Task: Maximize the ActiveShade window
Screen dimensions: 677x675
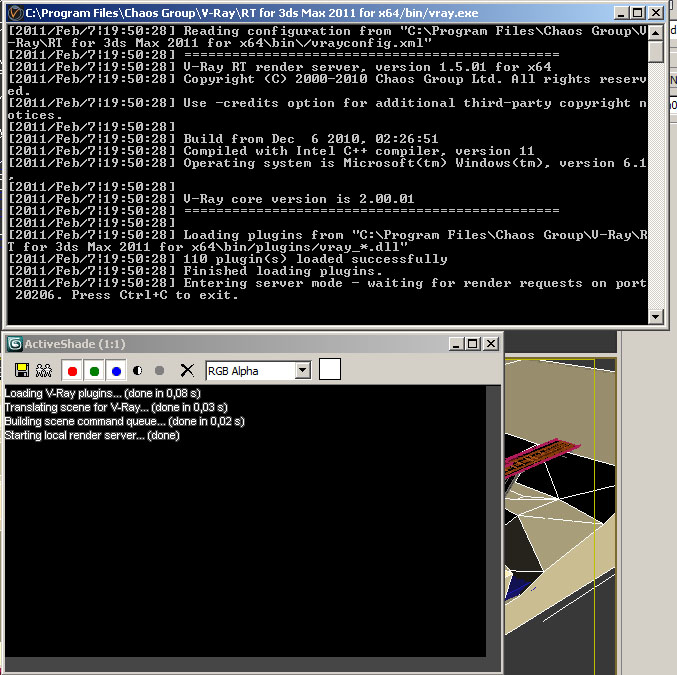Action: (x=473, y=344)
